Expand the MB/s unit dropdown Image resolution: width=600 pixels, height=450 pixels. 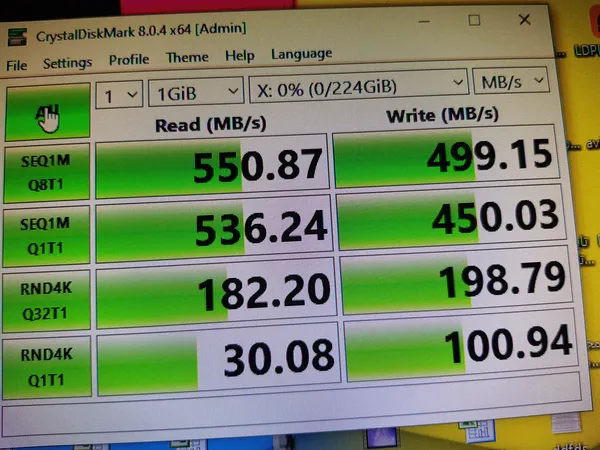coord(511,81)
